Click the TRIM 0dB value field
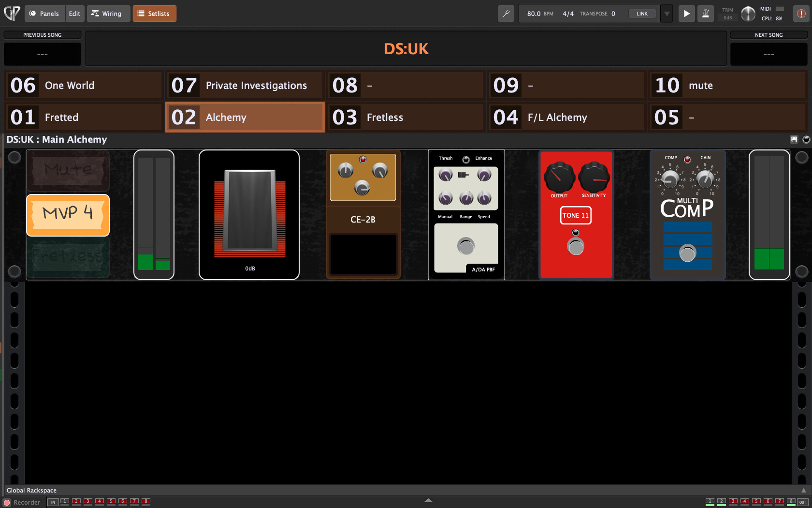The width and height of the screenshot is (812, 508). tap(727, 18)
